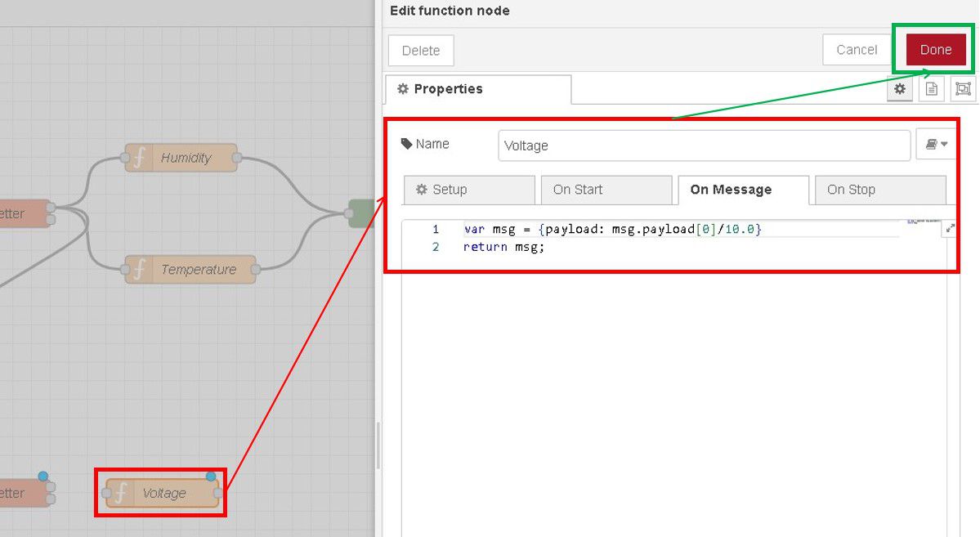The image size is (980, 537).
Task: Open the node description document icon
Action: [x=931, y=89]
